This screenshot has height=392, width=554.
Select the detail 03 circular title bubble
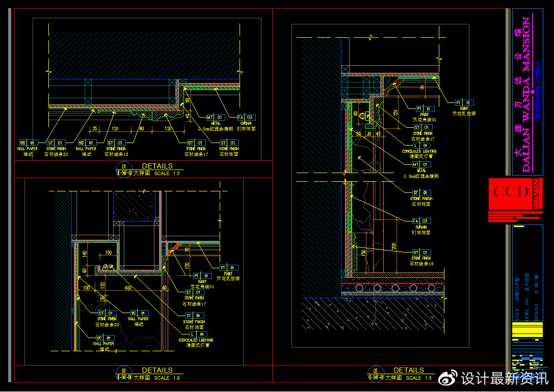123,371
